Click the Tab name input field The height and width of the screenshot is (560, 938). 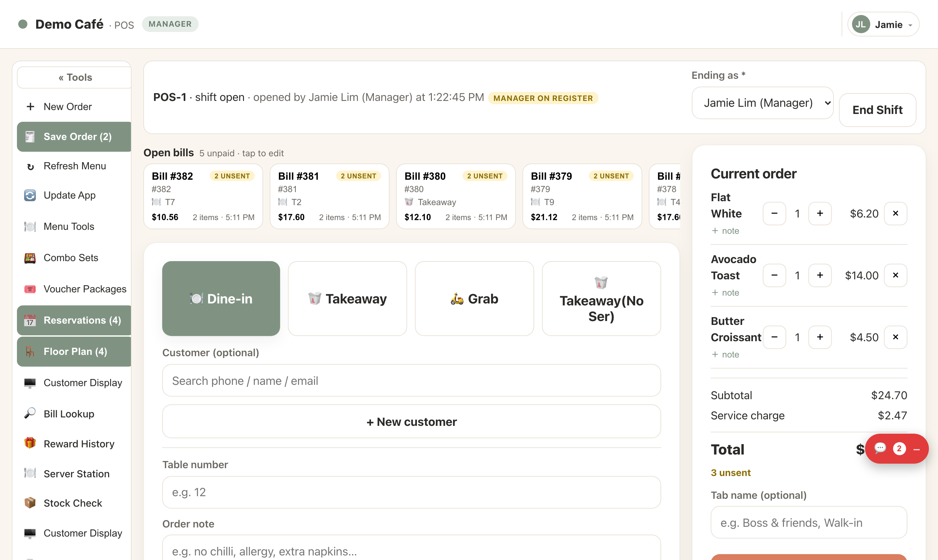pyautogui.click(x=808, y=522)
